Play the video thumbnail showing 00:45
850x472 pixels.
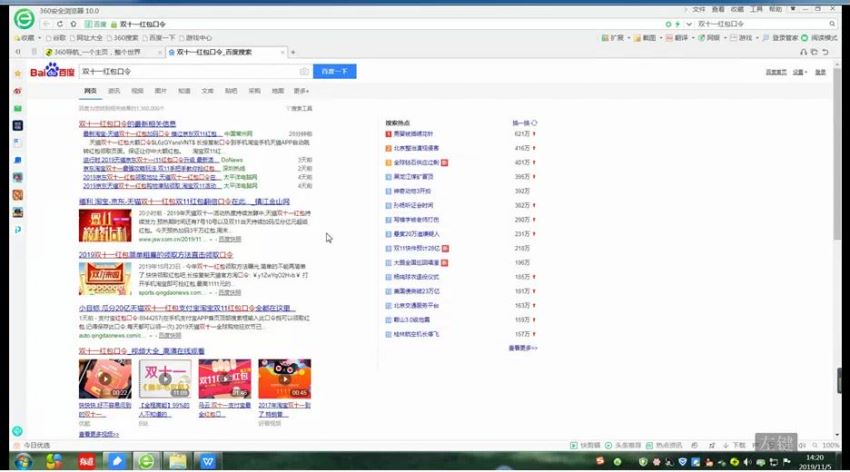[285, 379]
